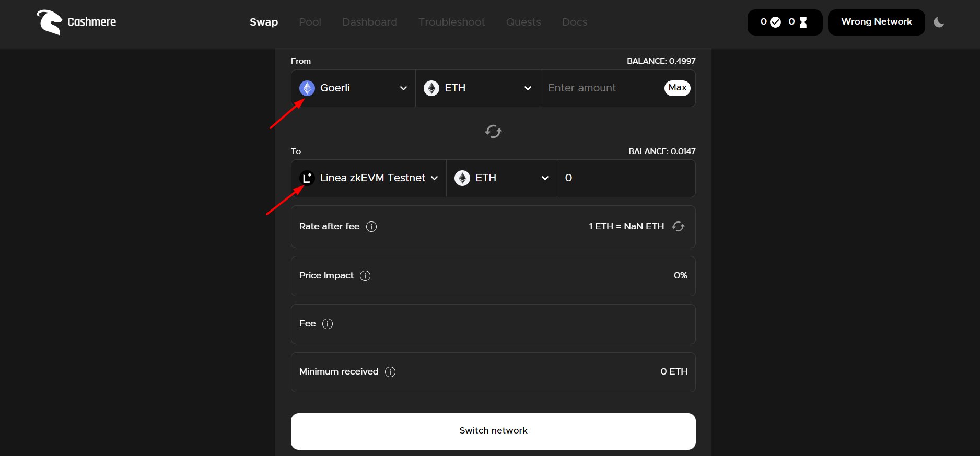Click the BALANCE: 0.4997 text
The height and width of the screenshot is (456, 980).
(x=661, y=61)
